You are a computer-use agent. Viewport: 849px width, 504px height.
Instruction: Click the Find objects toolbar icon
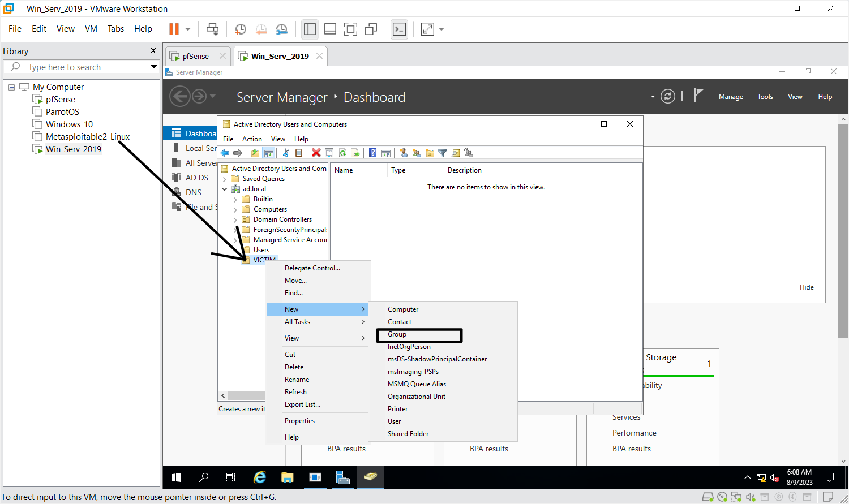click(456, 153)
